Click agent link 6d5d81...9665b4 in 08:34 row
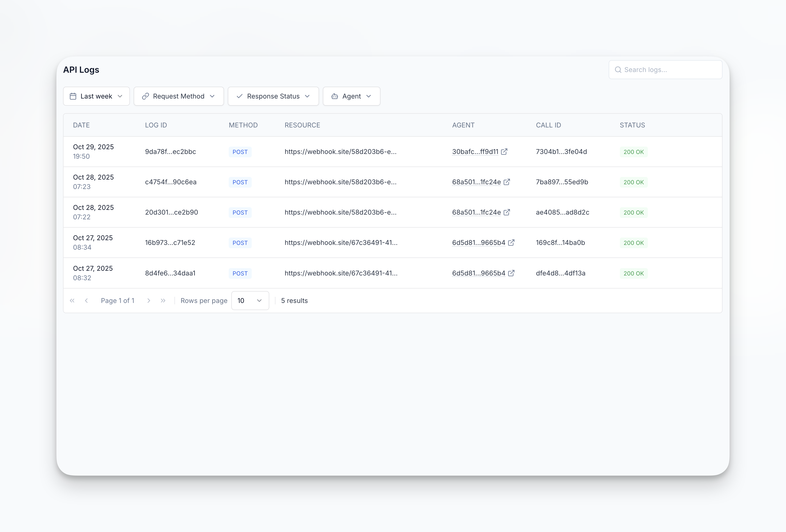 [479, 243]
